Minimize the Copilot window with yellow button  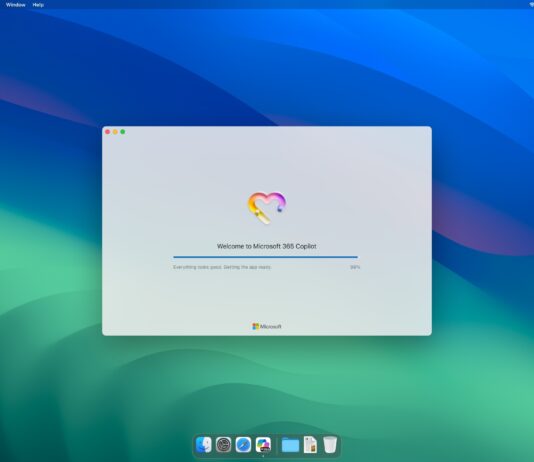click(115, 132)
